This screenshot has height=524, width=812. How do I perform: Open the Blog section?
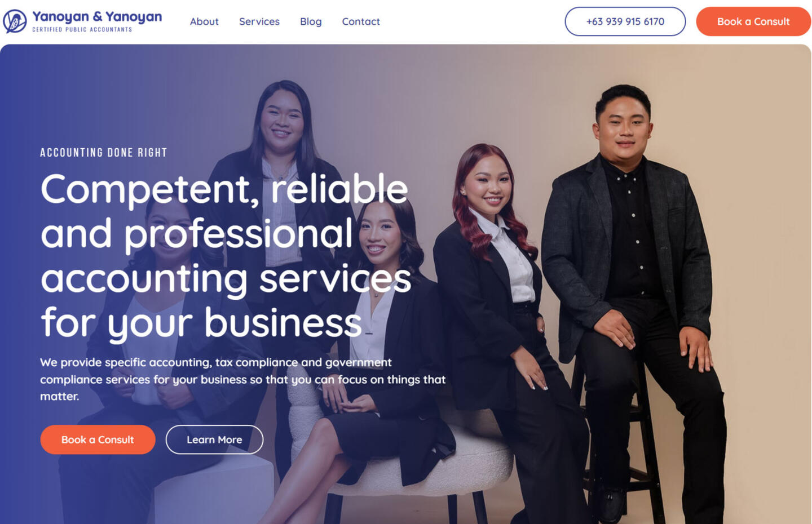(x=311, y=21)
